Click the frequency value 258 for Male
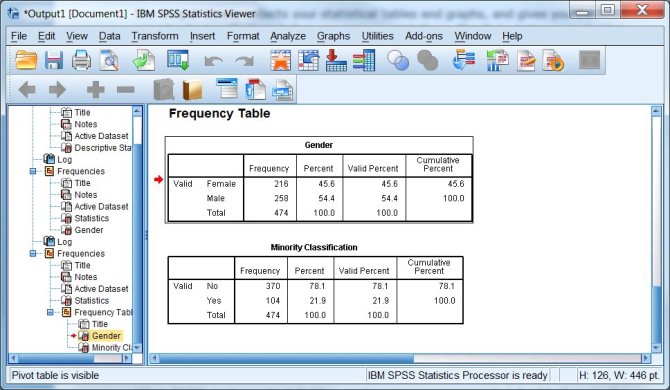This screenshot has width=670, height=390. pyautogui.click(x=281, y=199)
